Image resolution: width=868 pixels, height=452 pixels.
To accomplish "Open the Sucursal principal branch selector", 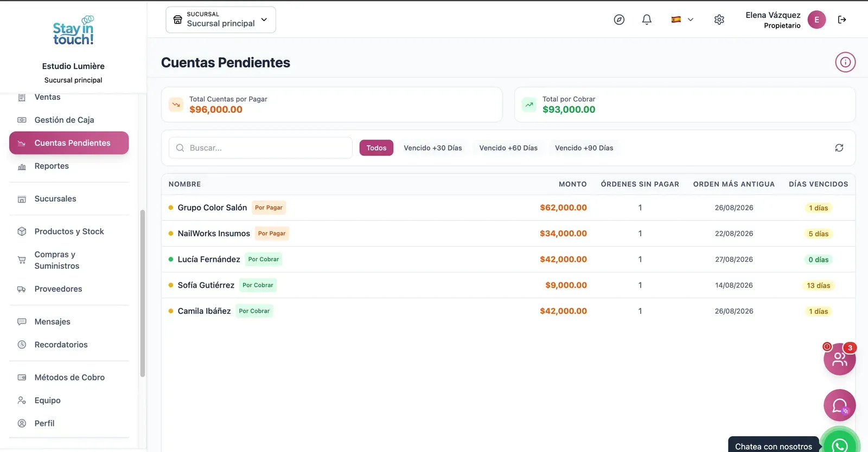I will tap(221, 20).
